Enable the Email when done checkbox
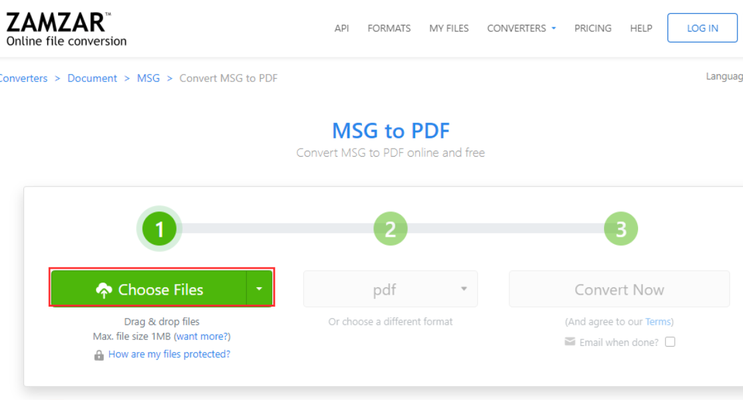 point(670,342)
